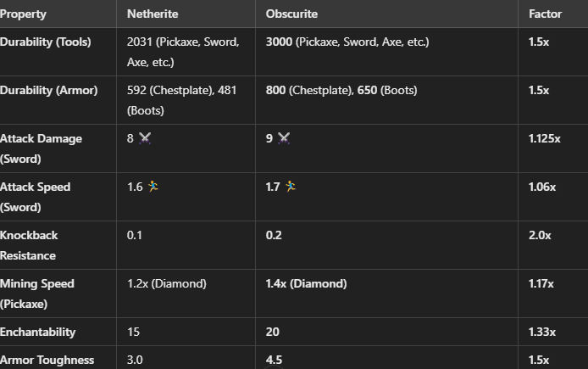Select the Netherite column header

152,14
